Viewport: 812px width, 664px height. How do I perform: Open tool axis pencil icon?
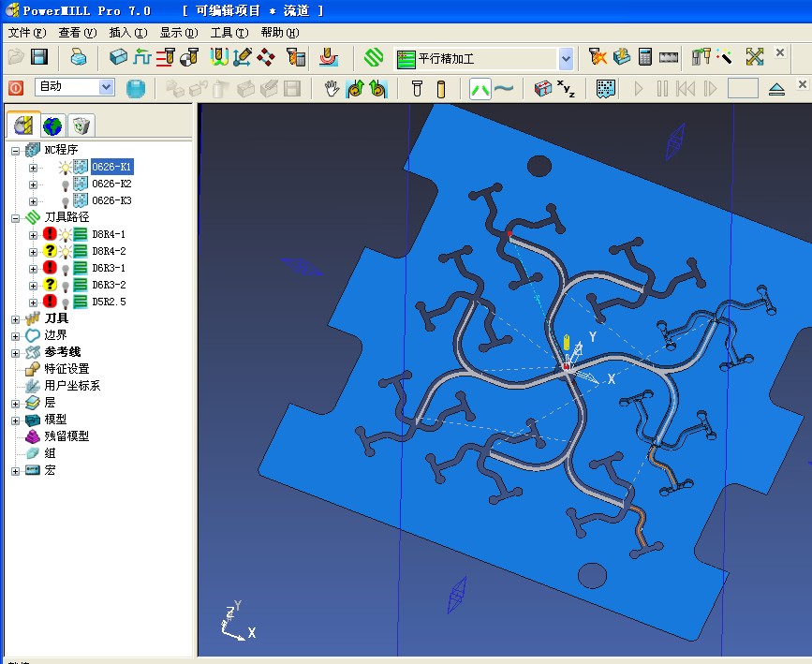[242, 57]
